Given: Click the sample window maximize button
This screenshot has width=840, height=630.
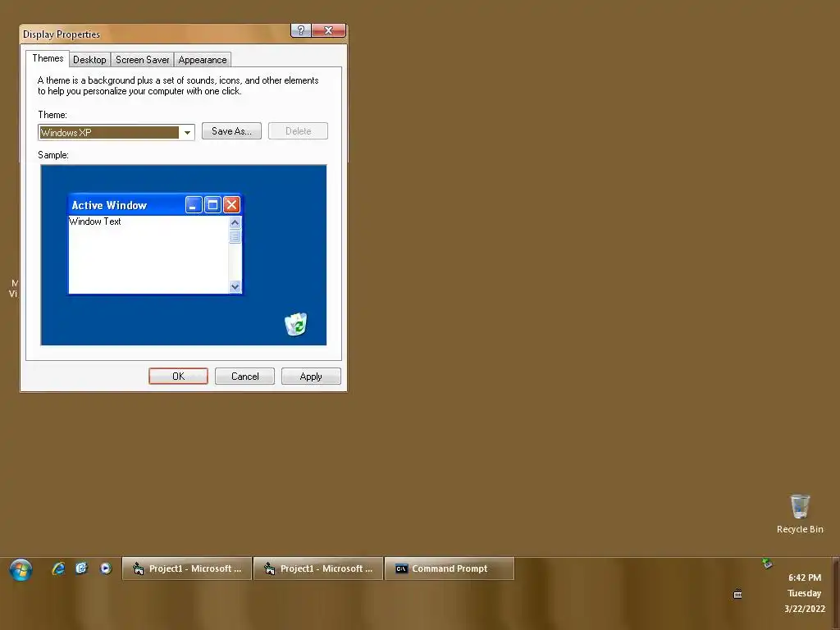Looking at the screenshot, I should tap(212, 204).
